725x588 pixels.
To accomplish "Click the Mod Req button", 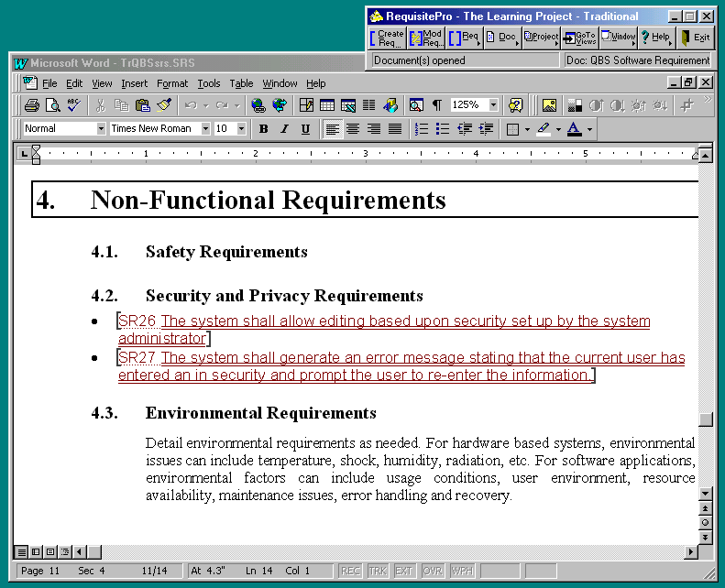I will pyautogui.click(x=426, y=38).
